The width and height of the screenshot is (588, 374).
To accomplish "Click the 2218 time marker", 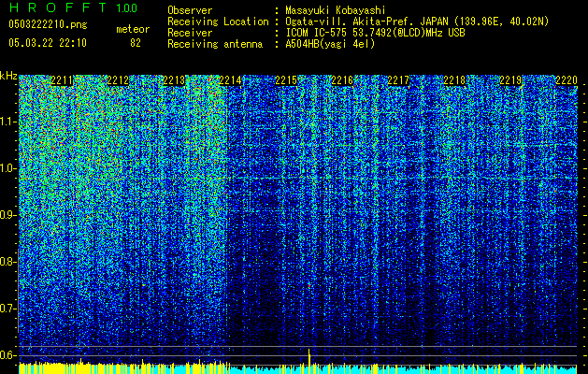I will [454, 80].
